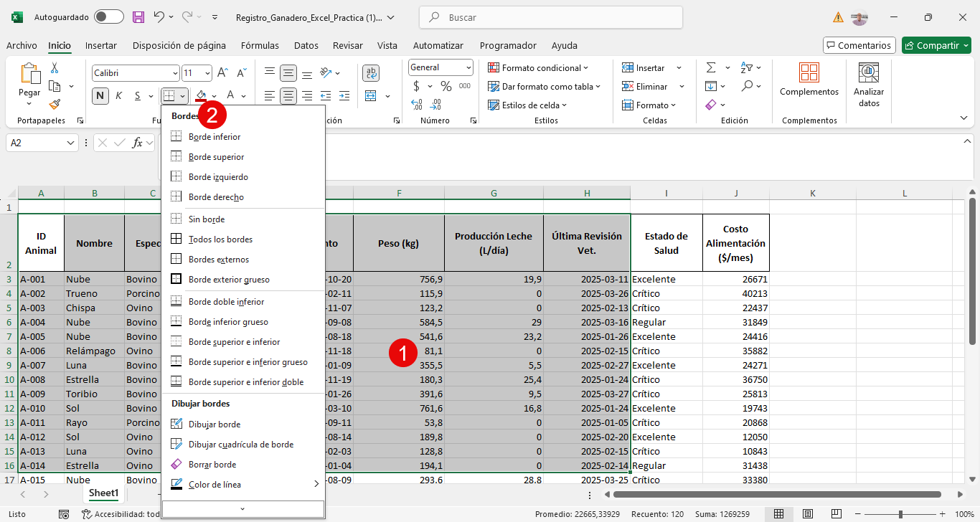This screenshot has height=522, width=980.
Task: Expand the General number format dropdown
Action: tap(440, 67)
